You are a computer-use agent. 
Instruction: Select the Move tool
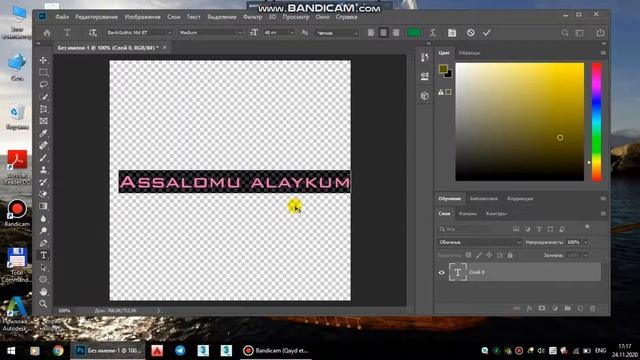point(43,60)
